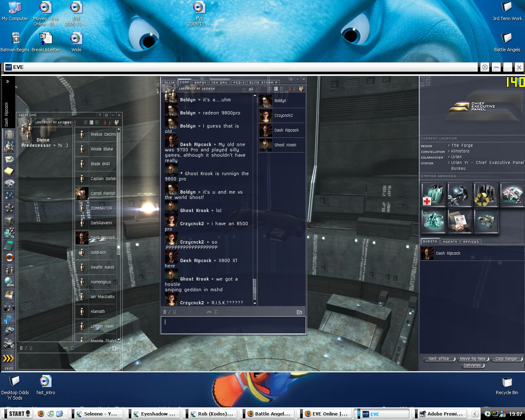Select the CORP chat tab
Viewport: 525px width, 420px height.
[x=185, y=82]
